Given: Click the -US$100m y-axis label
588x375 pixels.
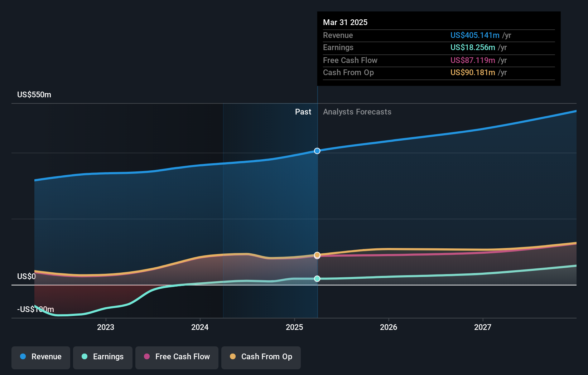Looking at the screenshot, I should click(x=35, y=310).
